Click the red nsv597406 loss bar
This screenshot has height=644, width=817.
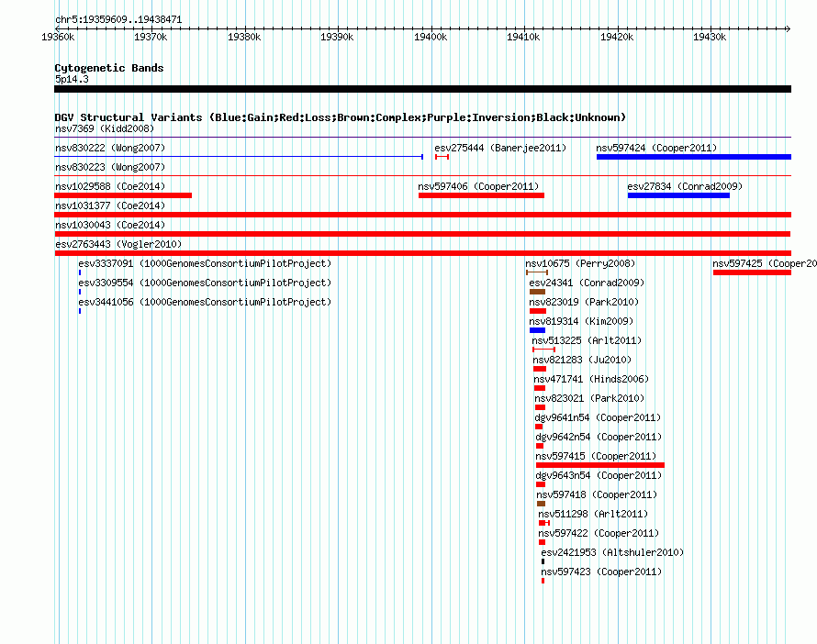[481, 195]
